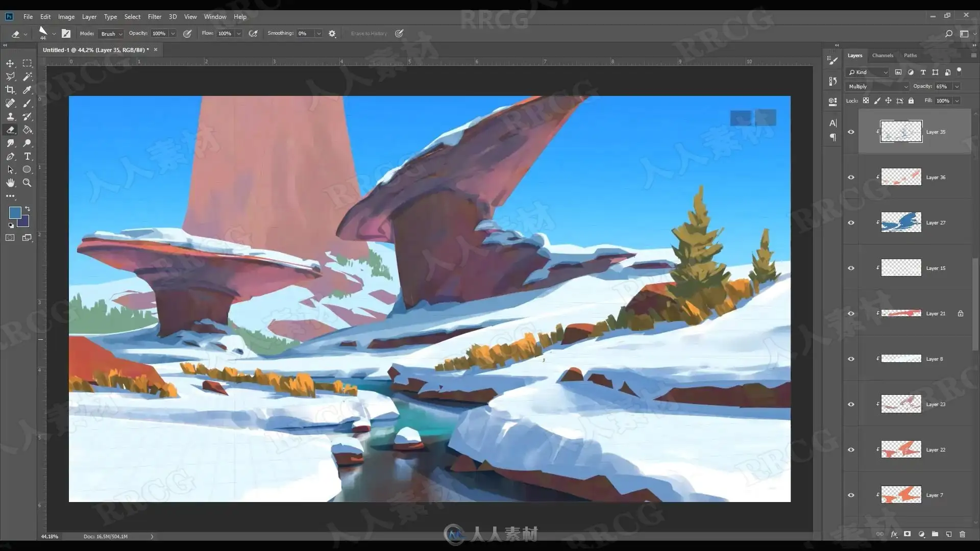Swap foreground and background colors
This screenshot has width=980, height=551.
(x=28, y=209)
